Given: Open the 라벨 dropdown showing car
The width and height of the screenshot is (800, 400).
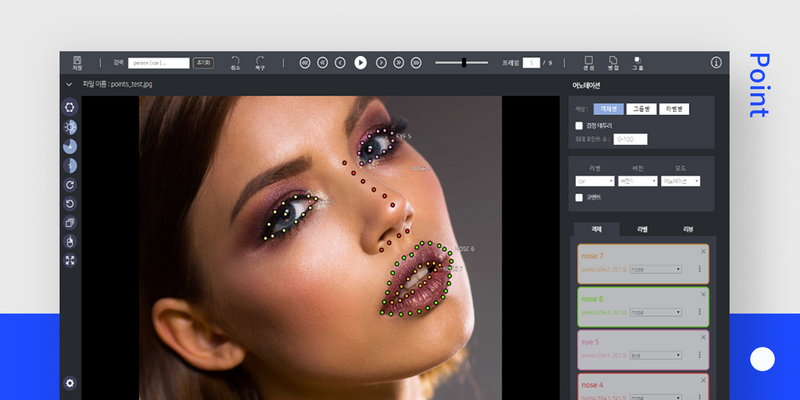Looking at the screenshot, I should coord(594,181).
